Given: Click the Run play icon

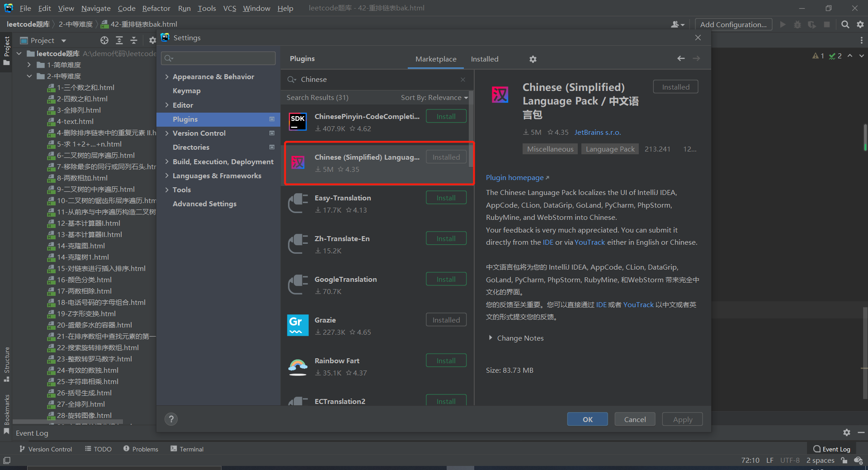Looking at the screenshot, I should [x=783, y=24].
